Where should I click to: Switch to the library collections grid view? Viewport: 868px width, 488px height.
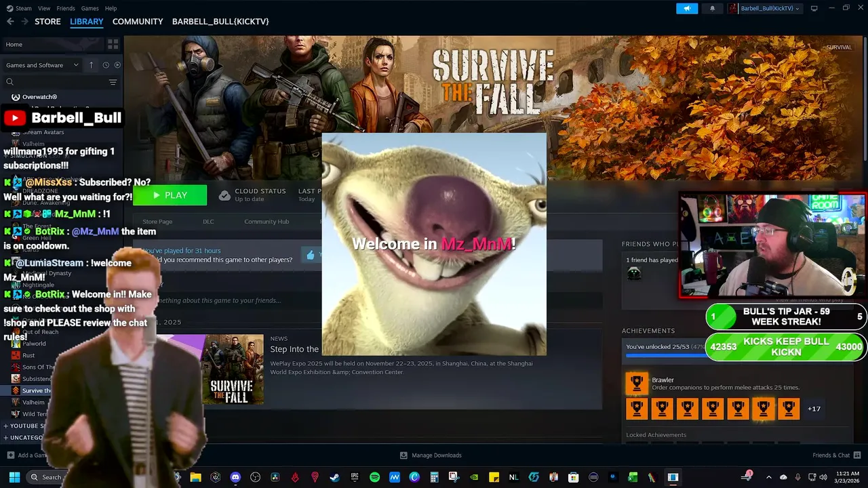pos(113,44)
